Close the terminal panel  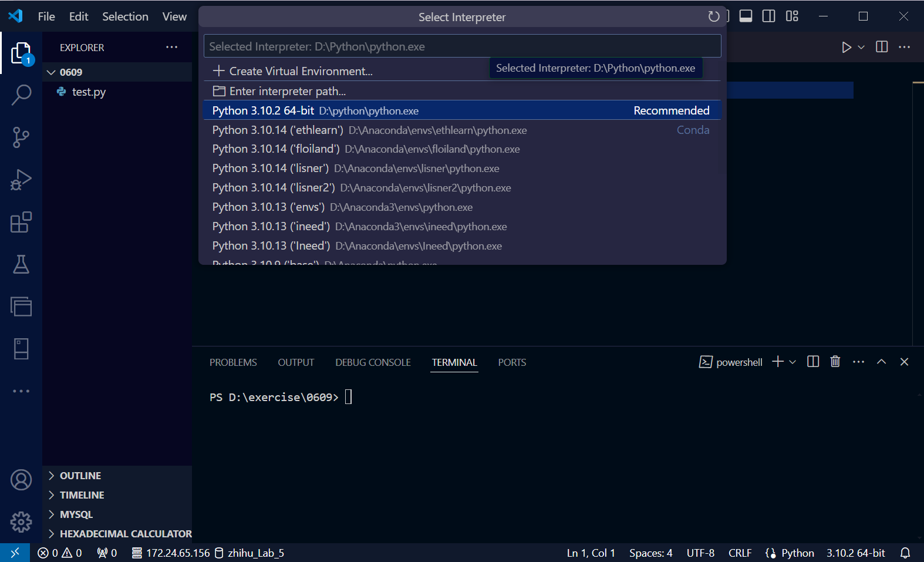pos(904,362)
